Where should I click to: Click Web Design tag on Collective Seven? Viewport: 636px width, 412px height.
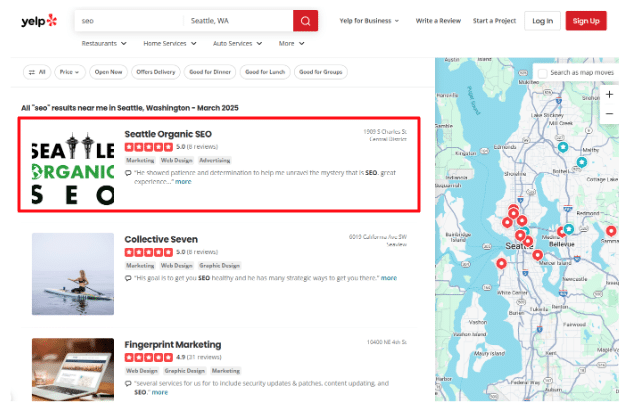(x=176, y=266)
